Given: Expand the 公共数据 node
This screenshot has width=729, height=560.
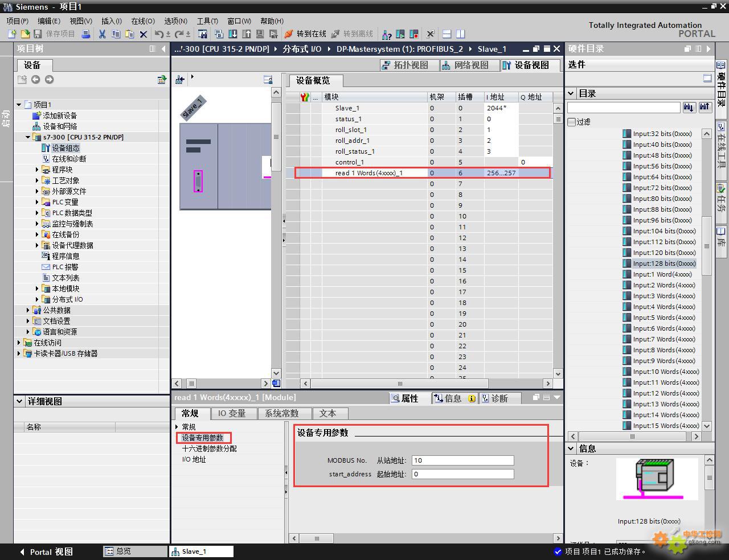Looking at the screenshot, I should [x=28, y=310].
